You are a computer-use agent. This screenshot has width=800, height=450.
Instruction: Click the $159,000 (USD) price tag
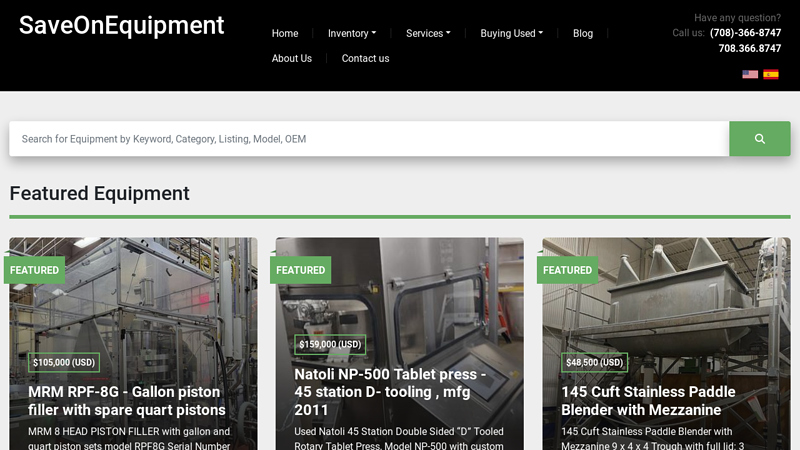(330, 344)
